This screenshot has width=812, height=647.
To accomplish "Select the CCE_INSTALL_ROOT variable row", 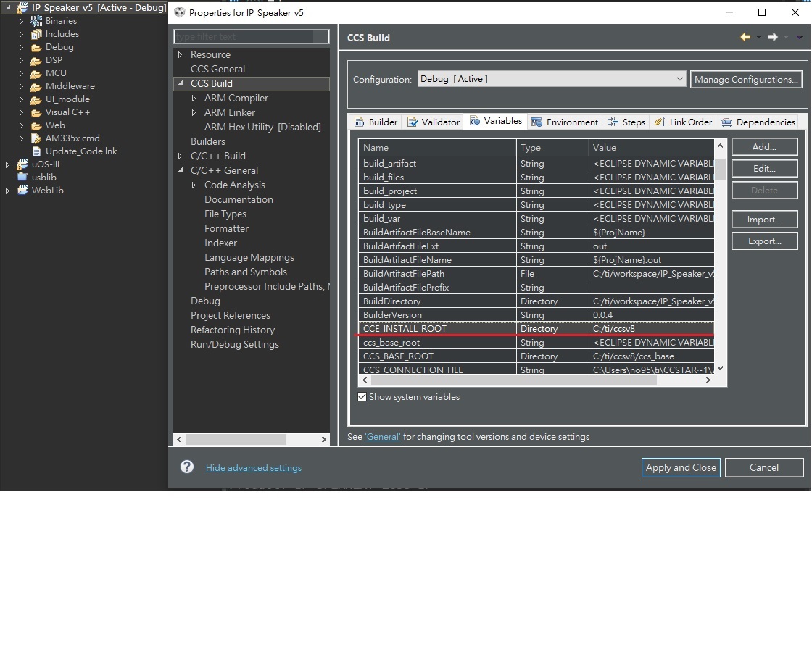I will coord(536,329).
